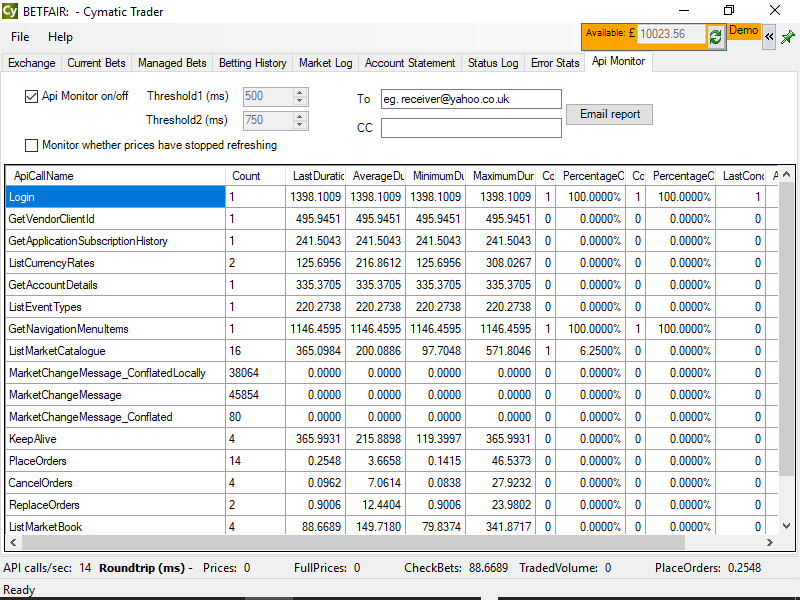Click the PlaceOrders roundtrip value in status bar
The height and width of the screenshot is (600, 800).
744,568
